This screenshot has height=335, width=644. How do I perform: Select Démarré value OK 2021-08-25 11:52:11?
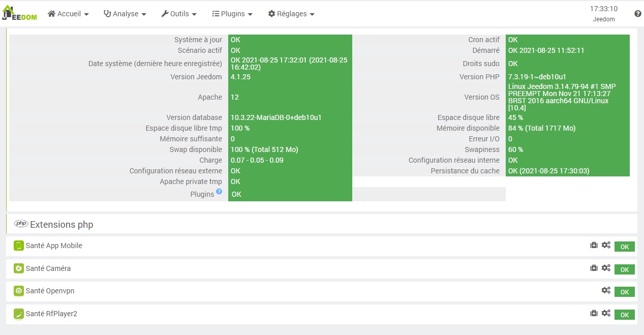pos(546,50)
